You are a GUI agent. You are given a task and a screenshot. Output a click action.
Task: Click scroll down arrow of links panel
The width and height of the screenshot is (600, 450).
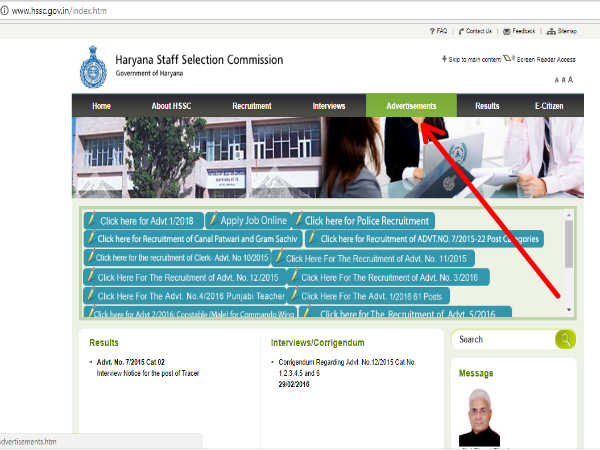tap(569, 309)
